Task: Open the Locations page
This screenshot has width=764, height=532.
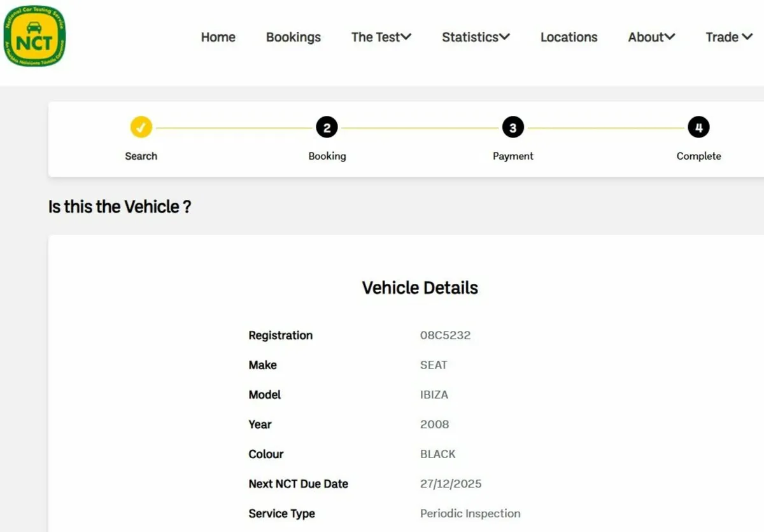Action: pos(569,38)
